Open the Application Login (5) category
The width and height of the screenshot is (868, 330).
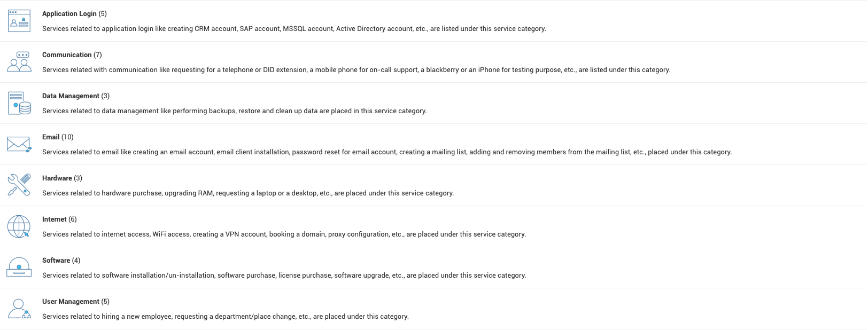tap(74, 14)
